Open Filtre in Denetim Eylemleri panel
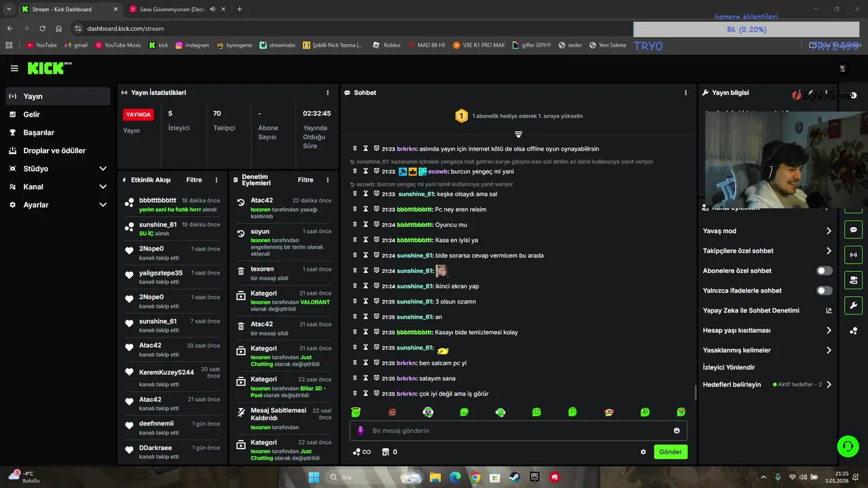This screenshot has height=488, width=868. click(305, 180)
